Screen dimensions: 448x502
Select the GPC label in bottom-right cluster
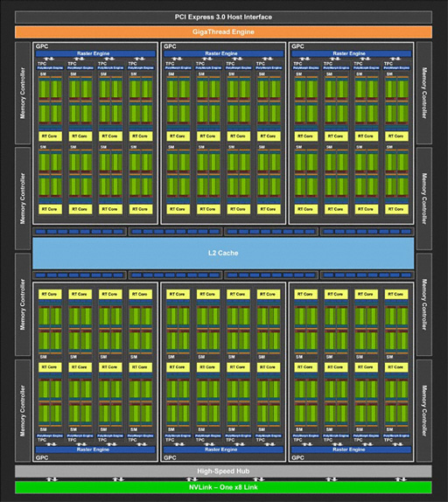[297, 457]
